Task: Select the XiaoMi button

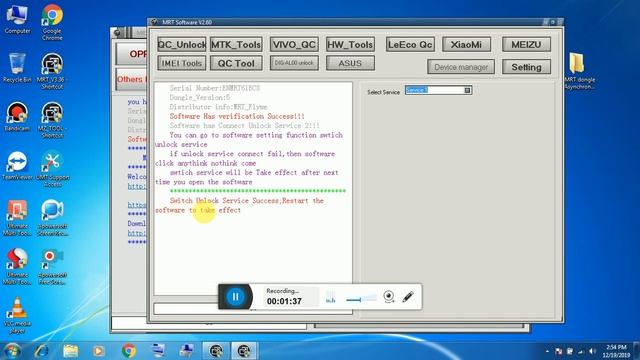Action: (x=466, y=44)
